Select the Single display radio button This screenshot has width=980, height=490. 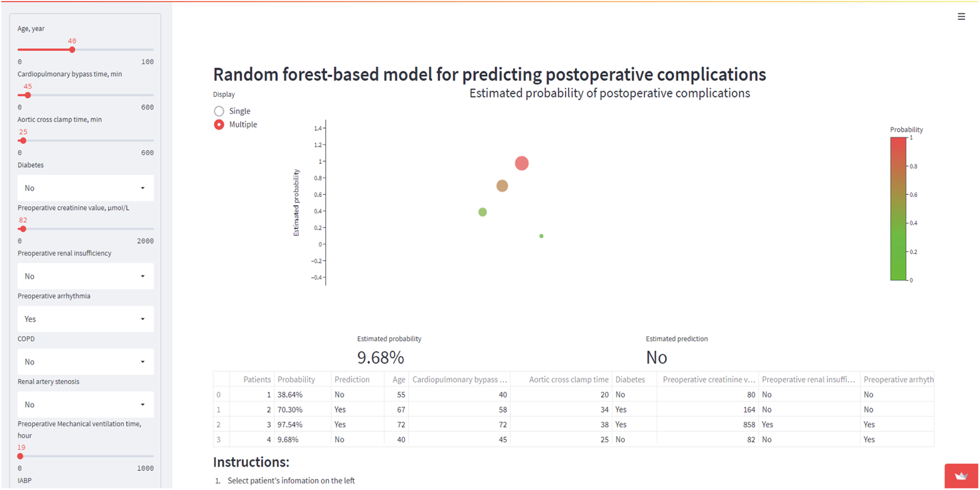coord(219,111)
